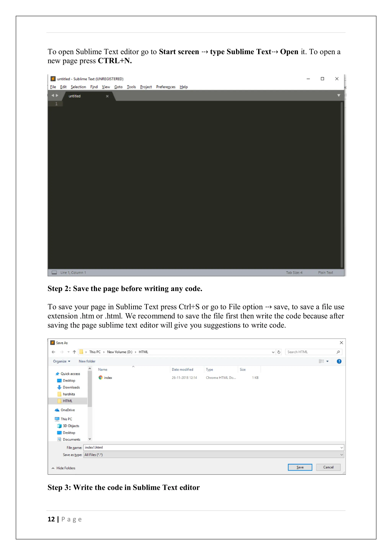392x555 pixels.
Task: Click Line 1, Column 1 status text
Action: pyautogui.click(x=73, y=273)
